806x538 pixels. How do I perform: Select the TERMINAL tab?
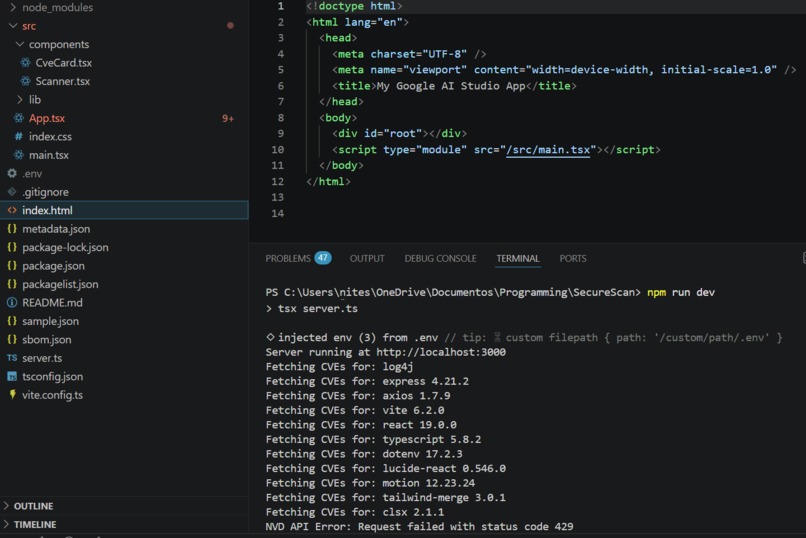pos(518,258)
